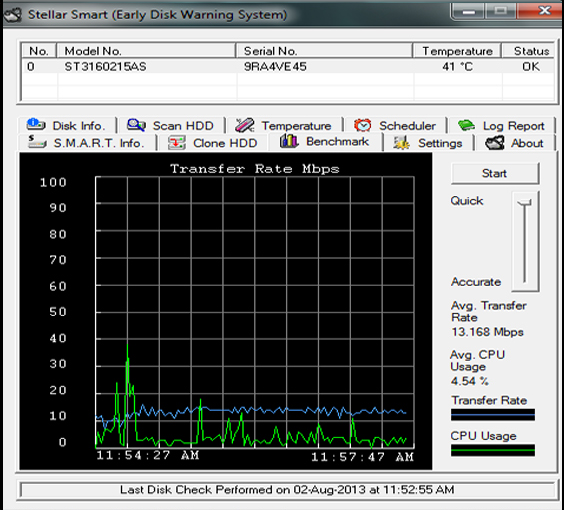Image resolution: width=564 pixels, height=510 pixels.
Task: Click the green CPU Usage legend swatch
Action: [493, 450]
